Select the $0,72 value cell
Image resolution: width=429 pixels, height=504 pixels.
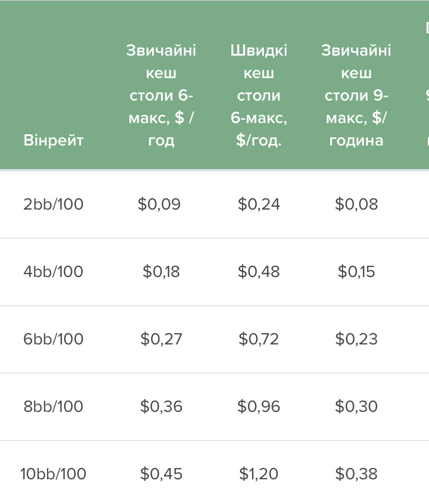(259, 339)
